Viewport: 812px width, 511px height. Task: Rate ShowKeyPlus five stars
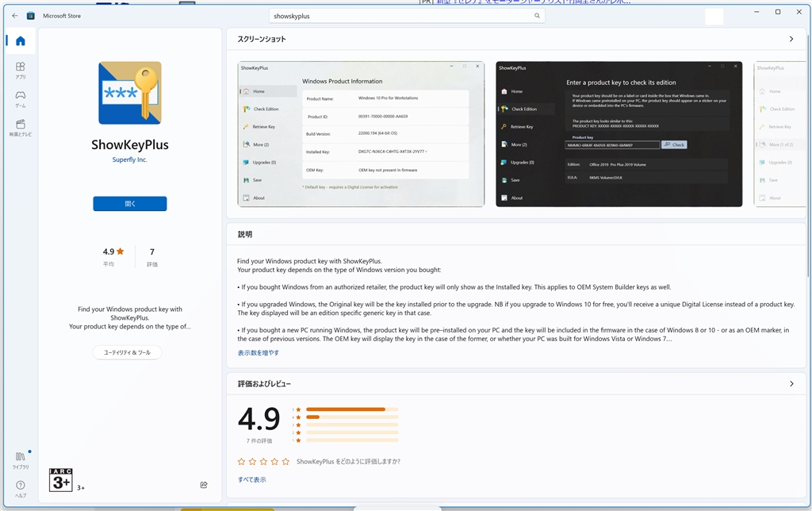(x=285, y=461)
